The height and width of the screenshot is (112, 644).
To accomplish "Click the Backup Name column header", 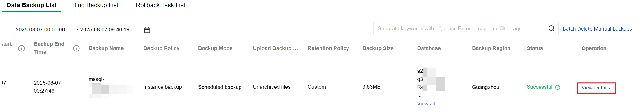I will click(x=106, y=48).
